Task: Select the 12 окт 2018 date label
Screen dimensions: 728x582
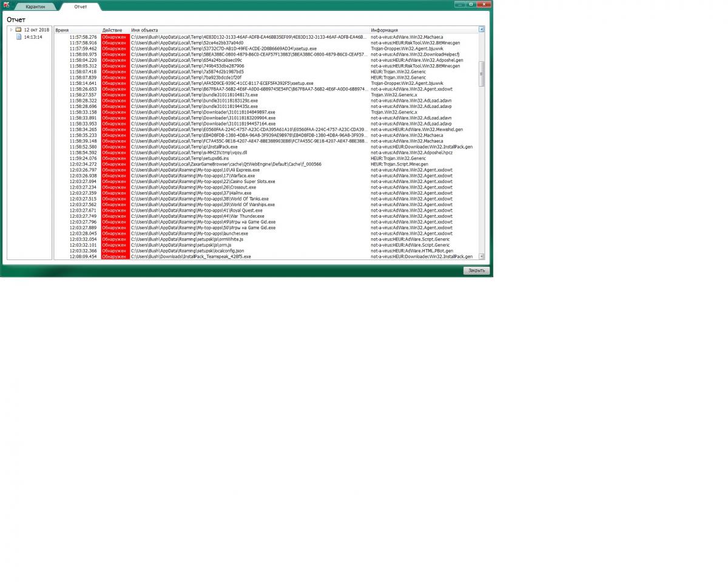Action: click(36, 30)
